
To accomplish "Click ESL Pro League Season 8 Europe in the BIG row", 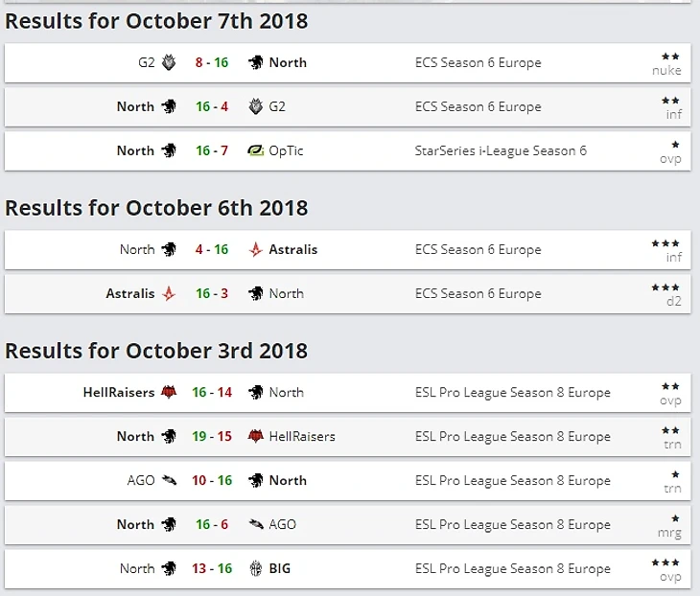I will (x=512, y=568).
